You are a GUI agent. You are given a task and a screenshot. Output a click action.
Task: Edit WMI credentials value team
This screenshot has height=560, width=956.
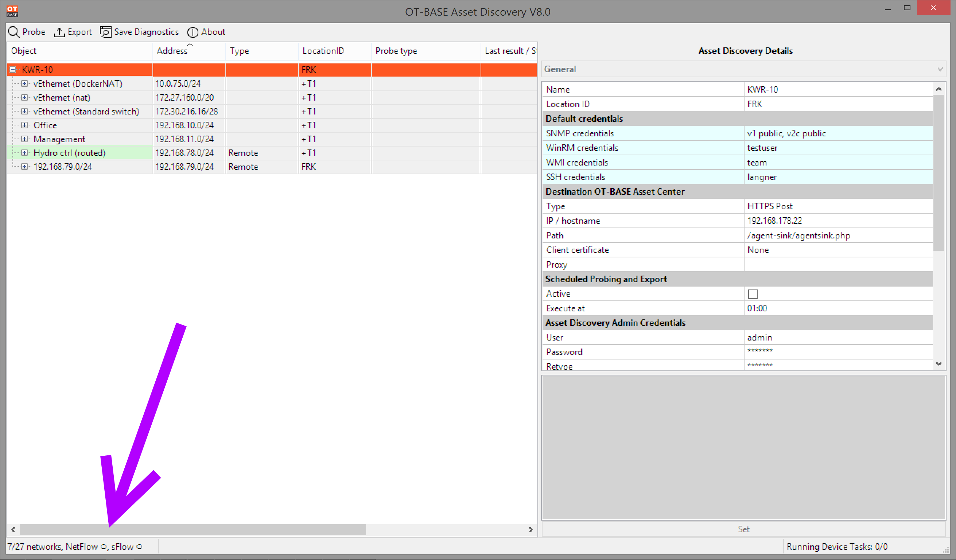(x=838, y=162)
